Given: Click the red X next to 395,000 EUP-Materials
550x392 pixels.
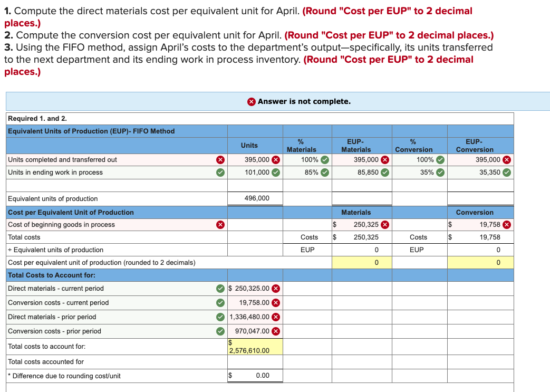Looking at the screenshot, I should [385, 159].
